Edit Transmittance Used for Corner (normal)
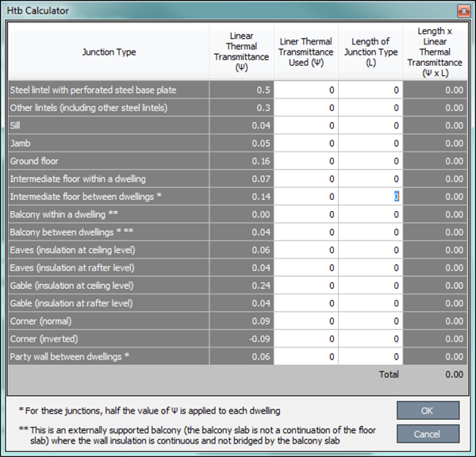 point(306,321)
